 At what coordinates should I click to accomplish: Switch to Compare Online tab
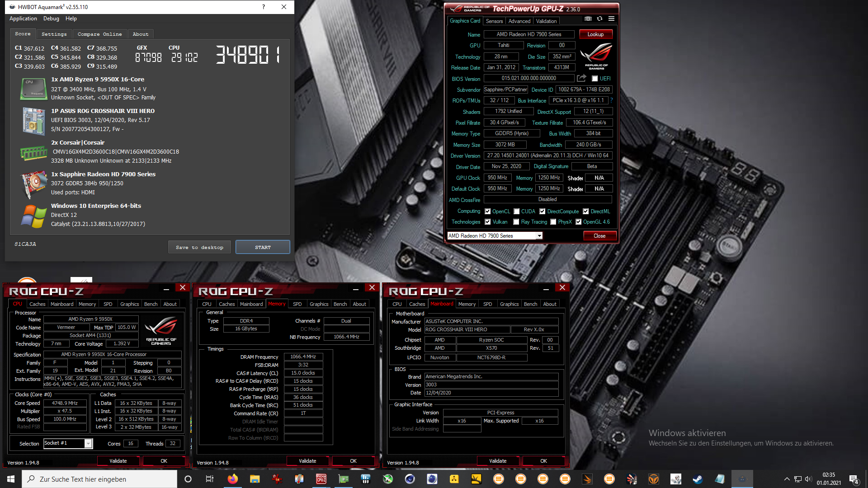(x=99, y=34)
